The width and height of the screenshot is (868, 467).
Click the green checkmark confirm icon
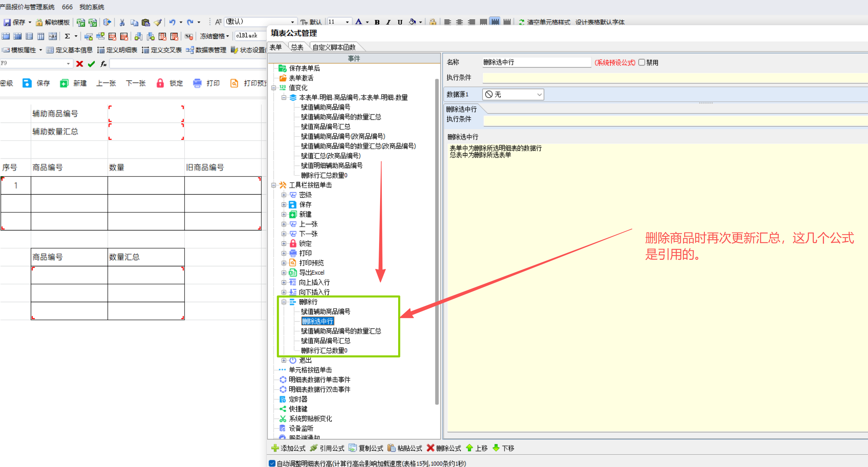[91, 64]
